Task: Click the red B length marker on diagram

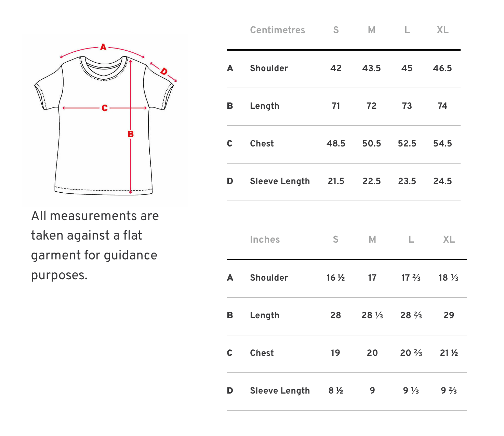Action: pyautogui.click(x=131, y=134)
